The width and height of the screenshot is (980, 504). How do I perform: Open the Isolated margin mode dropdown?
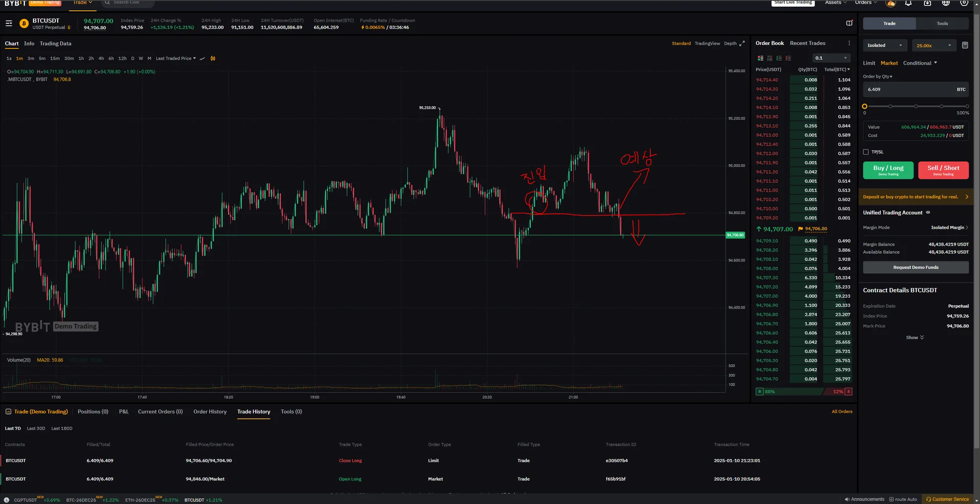(885, 45)
